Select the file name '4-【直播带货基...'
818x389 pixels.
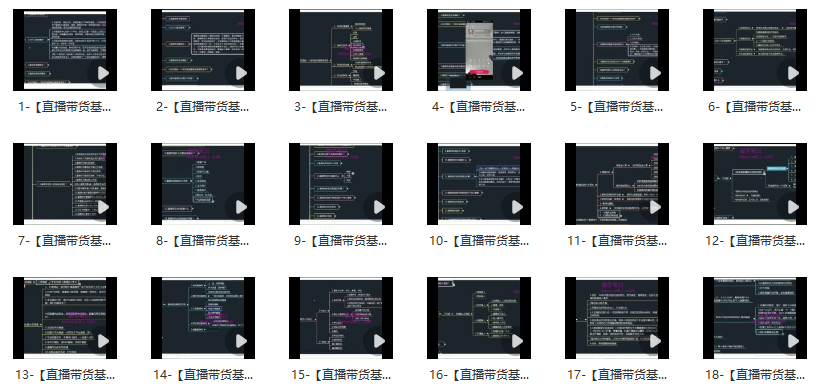[x=479, y=107]
